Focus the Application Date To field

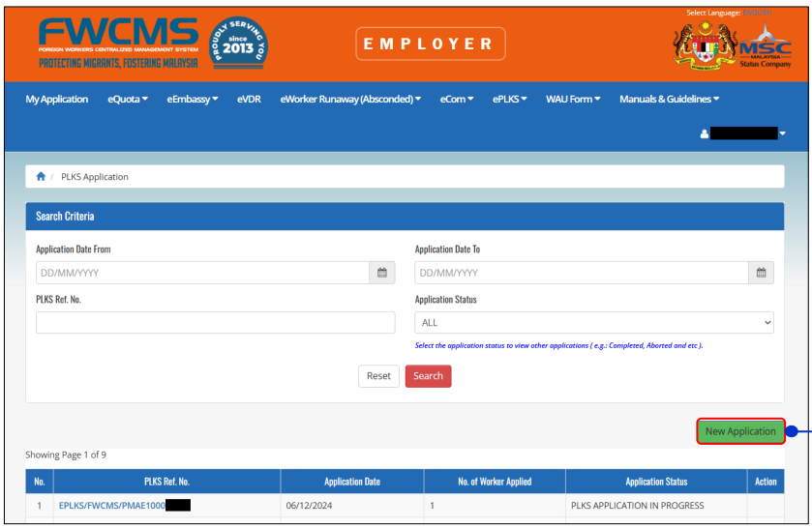pos(582,273)
